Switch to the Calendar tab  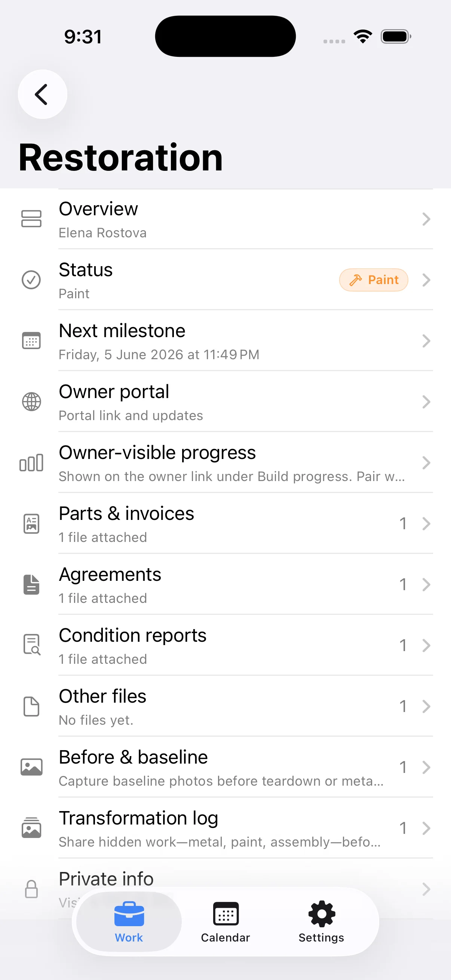pyautogui.click(x=225, y=921)
